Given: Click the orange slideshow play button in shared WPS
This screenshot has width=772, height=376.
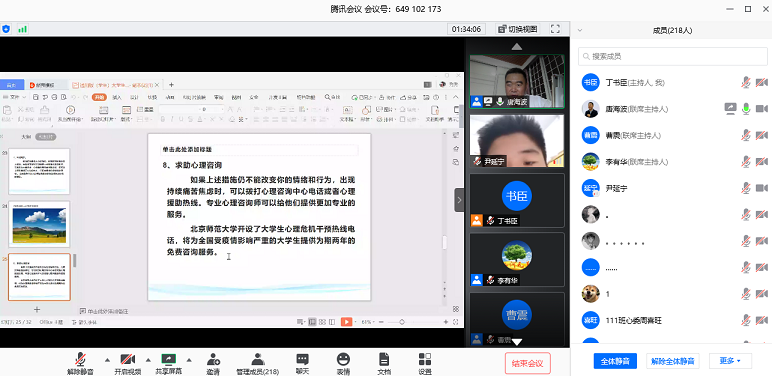Looking at the screenshot, I should (x=347, y=322).
